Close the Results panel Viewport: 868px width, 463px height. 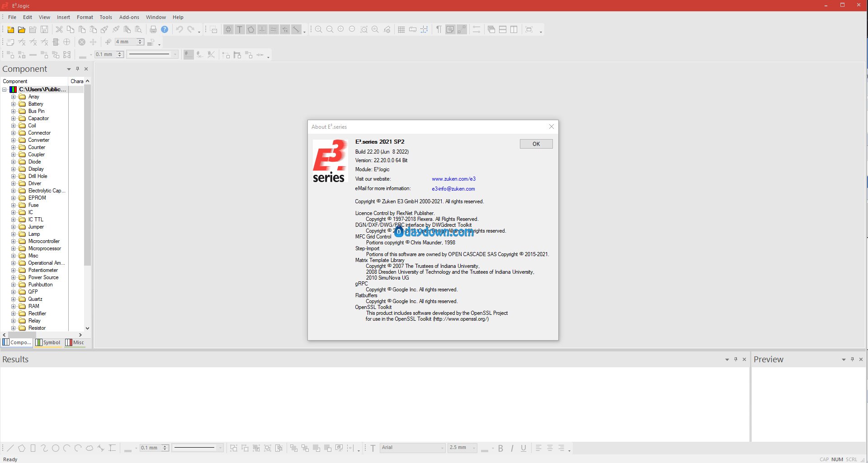(744, 360)
